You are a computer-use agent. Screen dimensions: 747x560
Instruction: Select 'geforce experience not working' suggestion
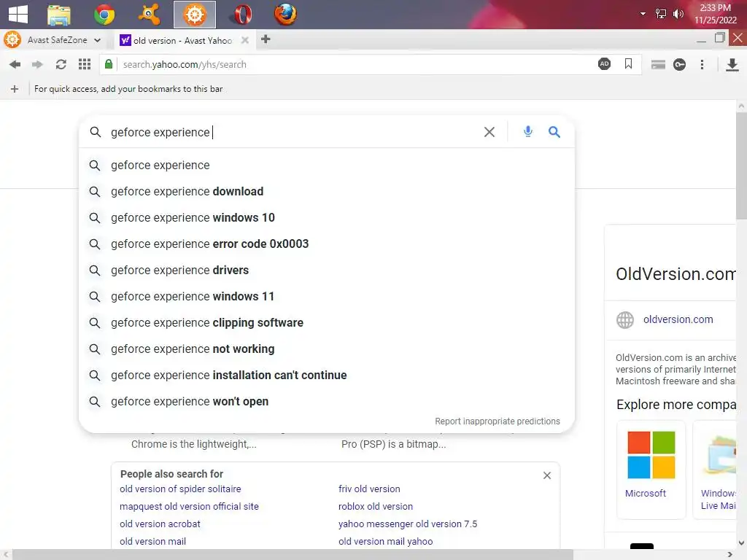click(327, 349)
